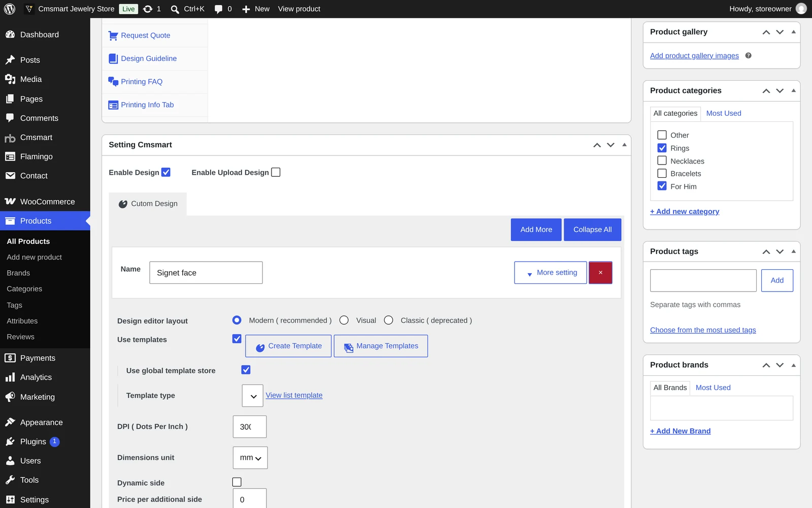Click the Tools wrench icon
The image size is (812, 508).
10,480
